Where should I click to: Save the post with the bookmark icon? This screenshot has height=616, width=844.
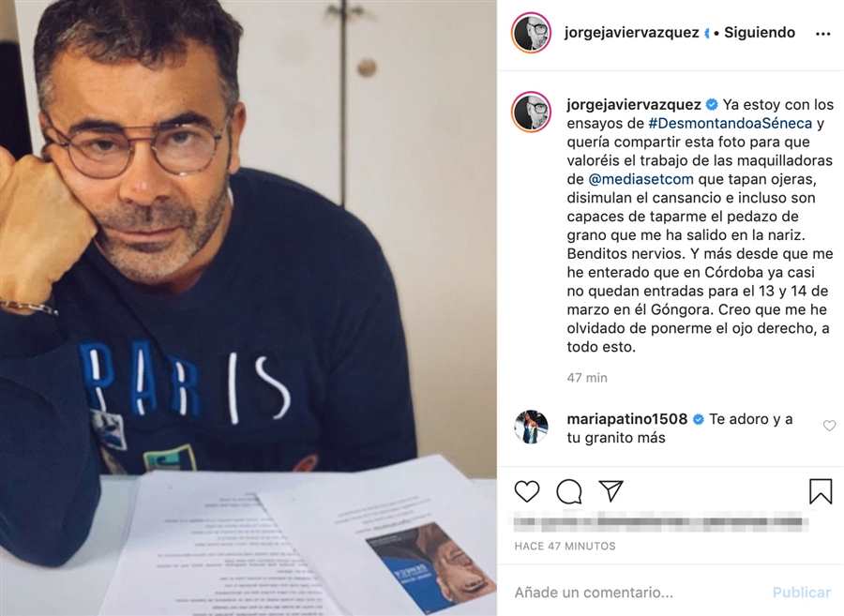[x=821, y=491]
